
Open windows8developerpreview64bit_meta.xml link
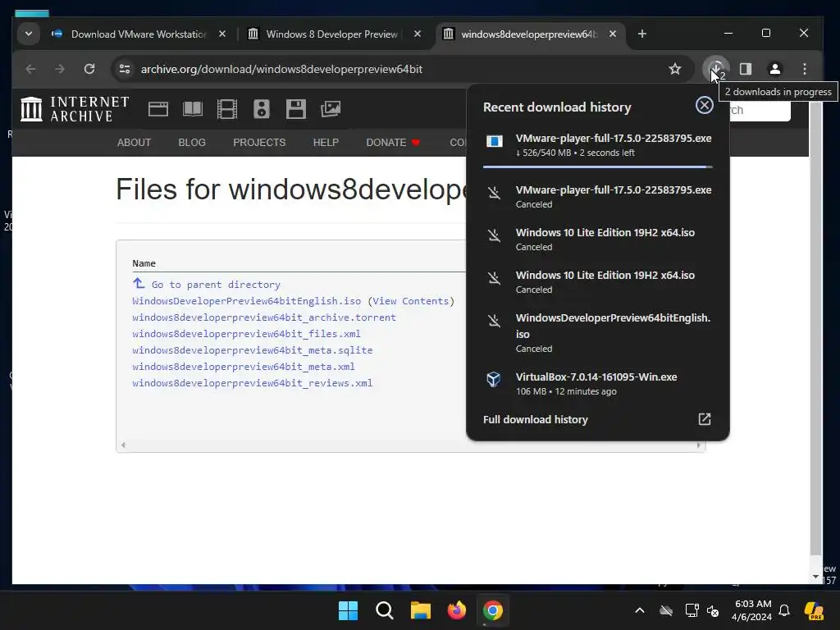tap(244, 367)
